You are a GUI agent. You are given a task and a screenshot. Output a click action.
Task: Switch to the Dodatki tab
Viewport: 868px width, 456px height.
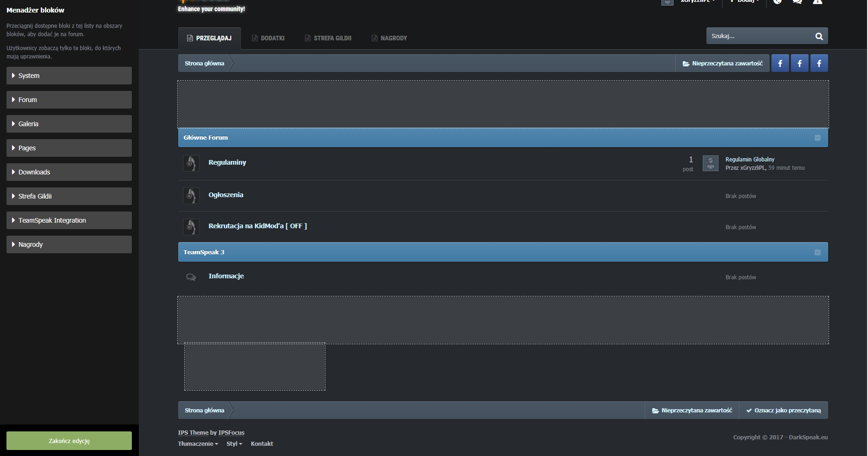(x=268, y=38)
